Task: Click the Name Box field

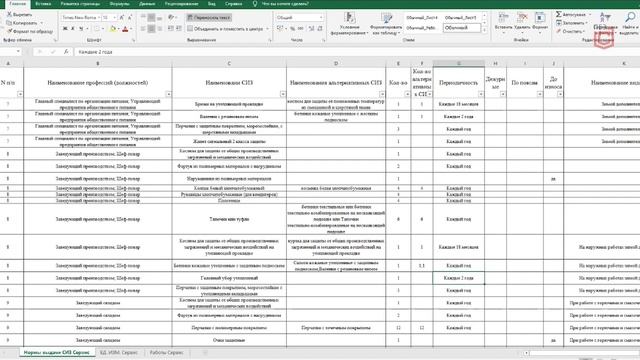Action: [x=11, y=52]
